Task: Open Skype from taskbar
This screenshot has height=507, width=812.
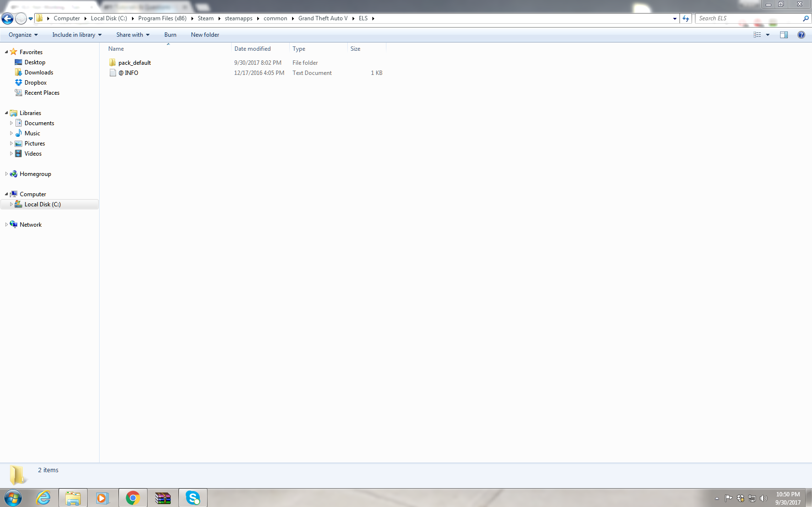Action: pos(193,498)
